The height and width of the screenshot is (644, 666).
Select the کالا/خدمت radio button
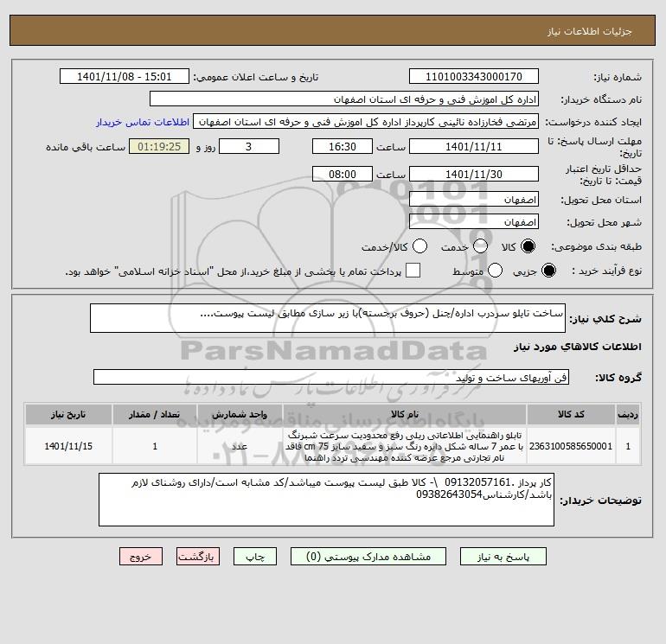pyautogui.click(x=420, y=246)
